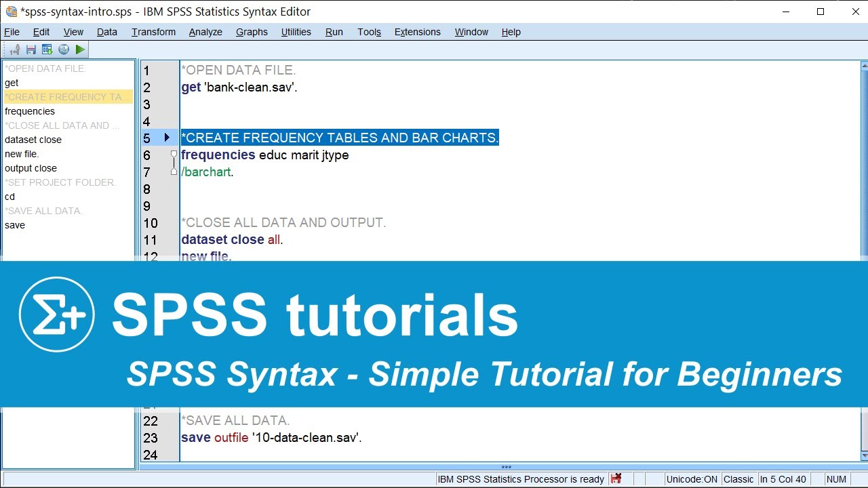Open the Syntax Help globe icon
The height and width of the screenshot is (488, 868).
tap(64, 49)
